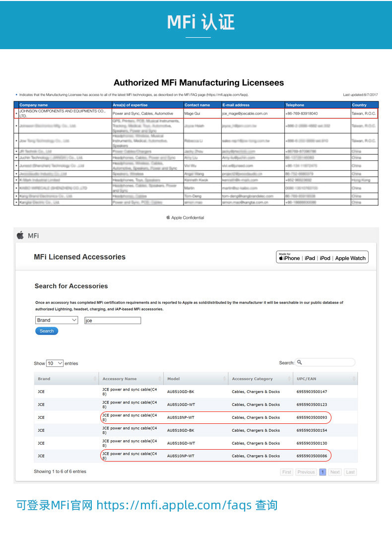392x537 pixels.
Task: Select model AU8518NP-WT cell
Action: [x=181, y=417]
